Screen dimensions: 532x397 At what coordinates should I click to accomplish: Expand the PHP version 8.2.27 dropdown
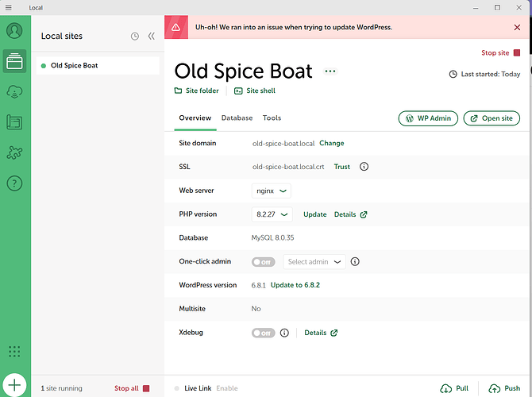click(272, 214)
